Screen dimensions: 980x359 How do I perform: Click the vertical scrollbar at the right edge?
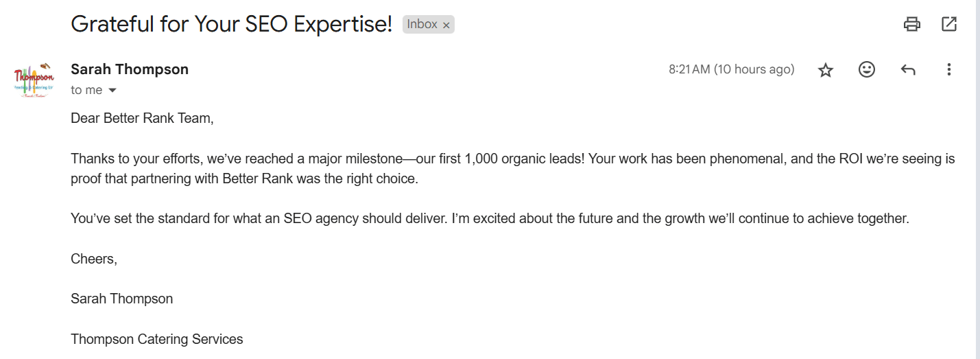click(977, 178)
